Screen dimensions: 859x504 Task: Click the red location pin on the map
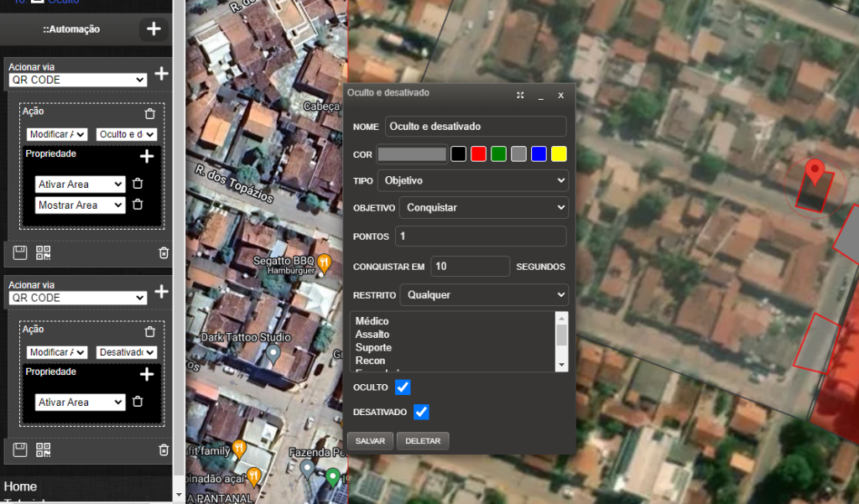814,172
